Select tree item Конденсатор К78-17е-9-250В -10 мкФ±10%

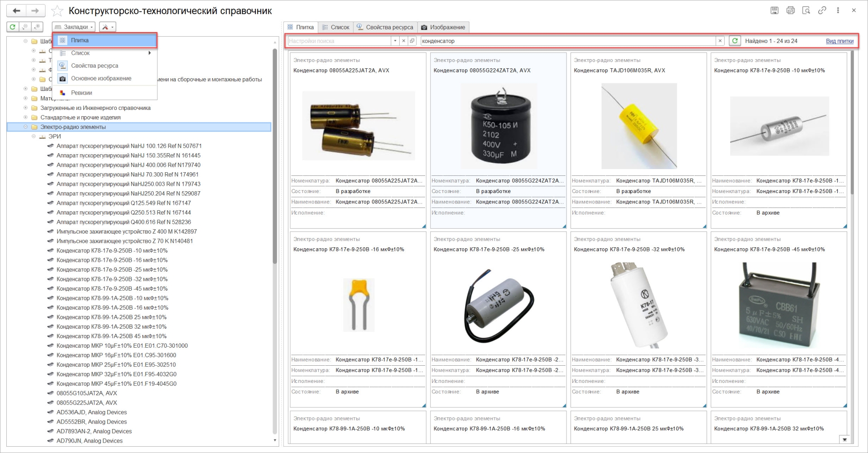[112, 250]
